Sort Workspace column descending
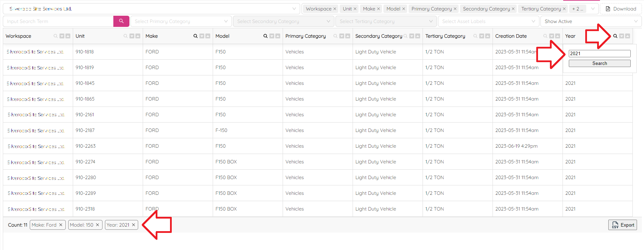644x250 pixels. pos(62,36)
